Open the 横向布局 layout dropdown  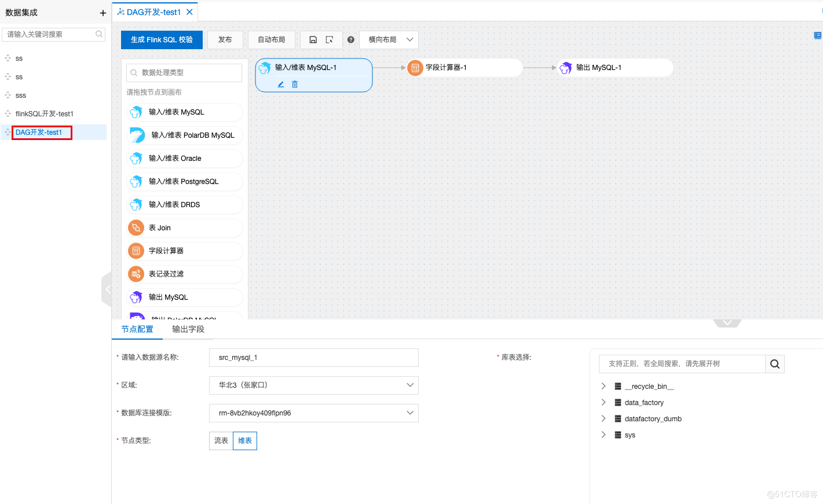(389, 40)
